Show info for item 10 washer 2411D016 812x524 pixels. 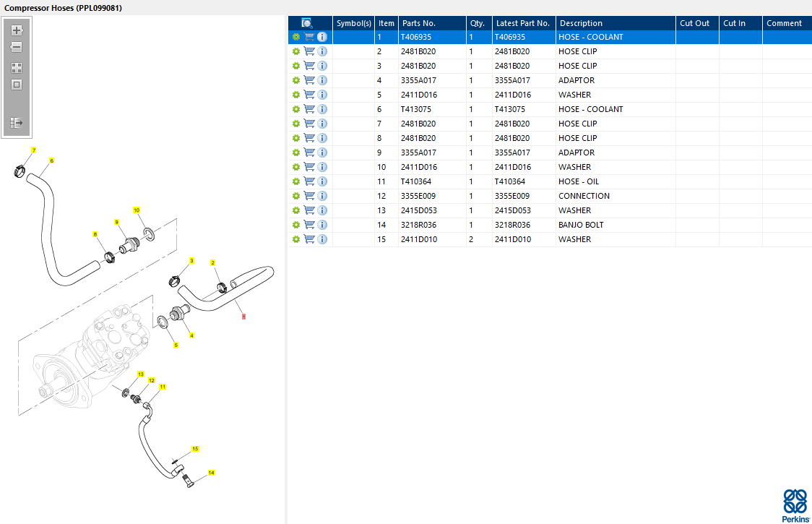pos(322,167)
